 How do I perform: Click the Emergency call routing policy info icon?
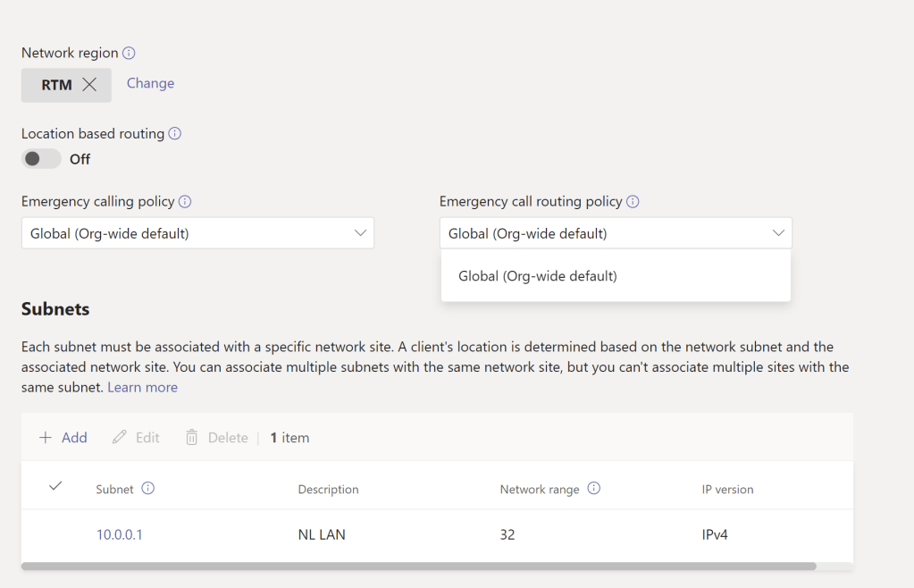[x=633, y=202]
